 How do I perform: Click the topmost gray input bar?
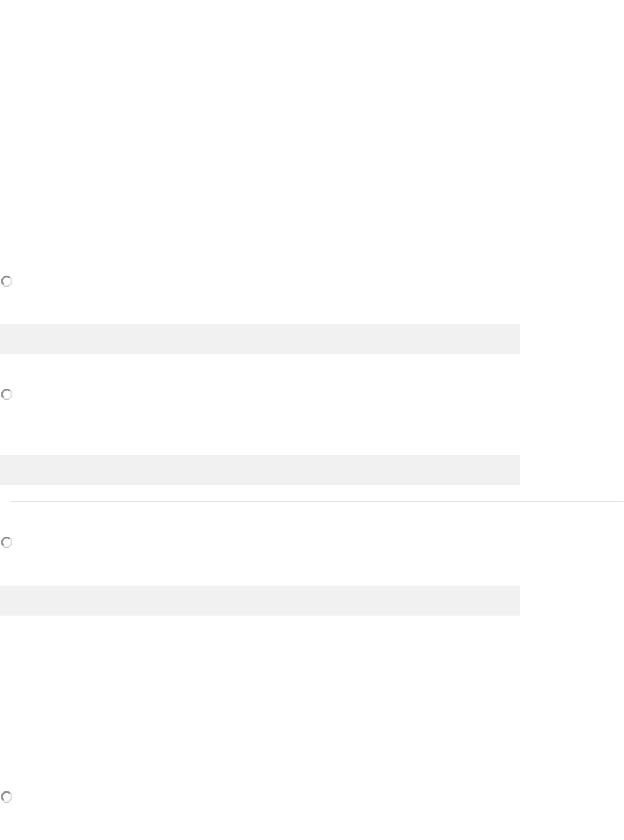click(x=260, y=339)
